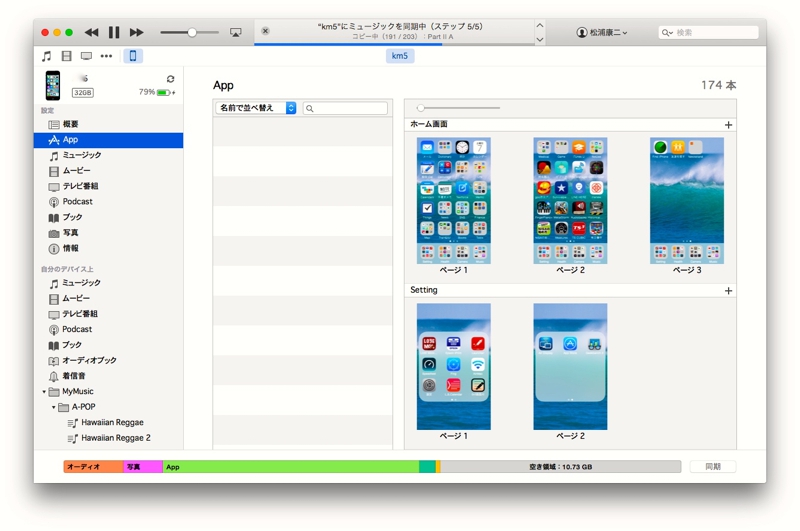800x531 pixels.
Task: Open the more libraries ellipsis menu
Action: (x=106, y=56)
